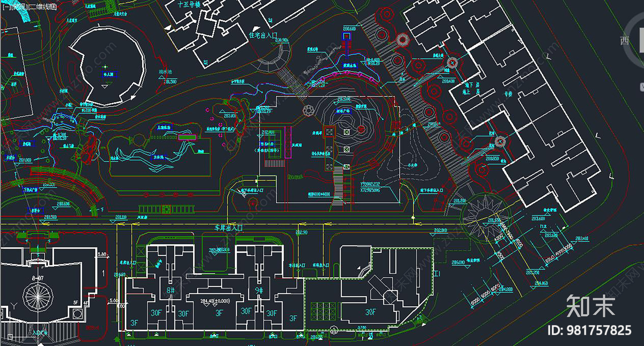Select the 地下层 地上层 text block

coord(471,88)
